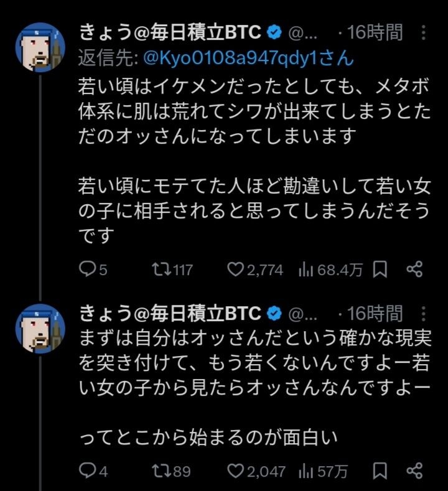448x491 pixels.
Task: View analytics showing 57万 views
Action: [x=306, y=470]
